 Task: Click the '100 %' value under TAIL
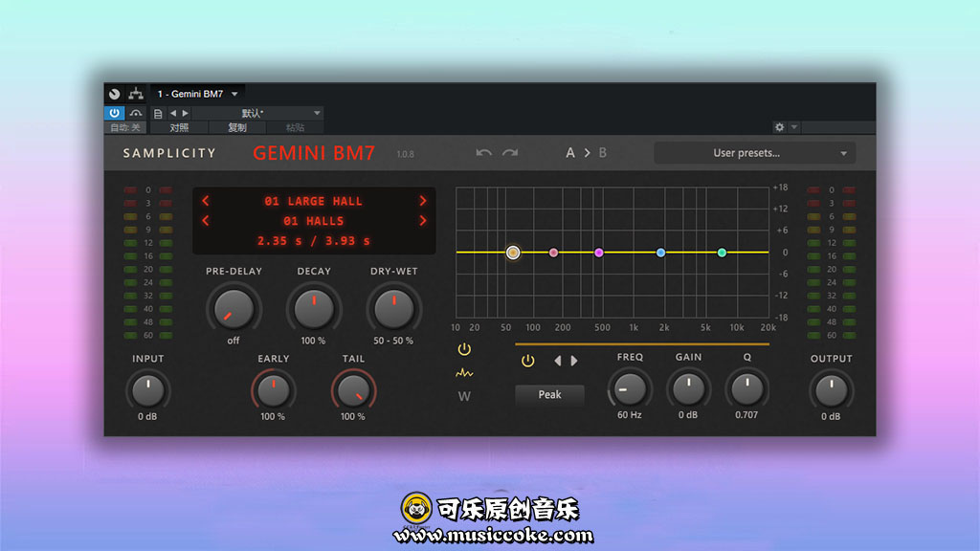tap(352, 416)
